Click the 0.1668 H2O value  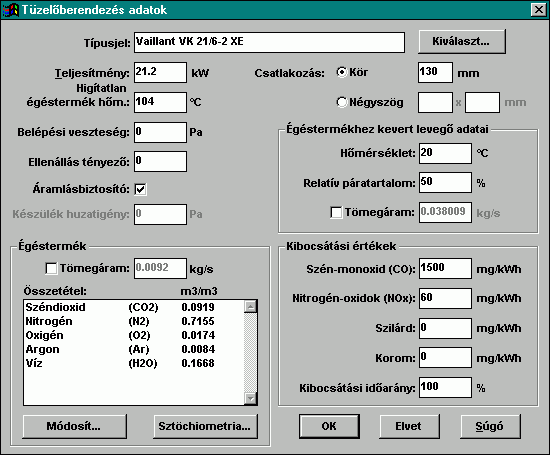198,363
